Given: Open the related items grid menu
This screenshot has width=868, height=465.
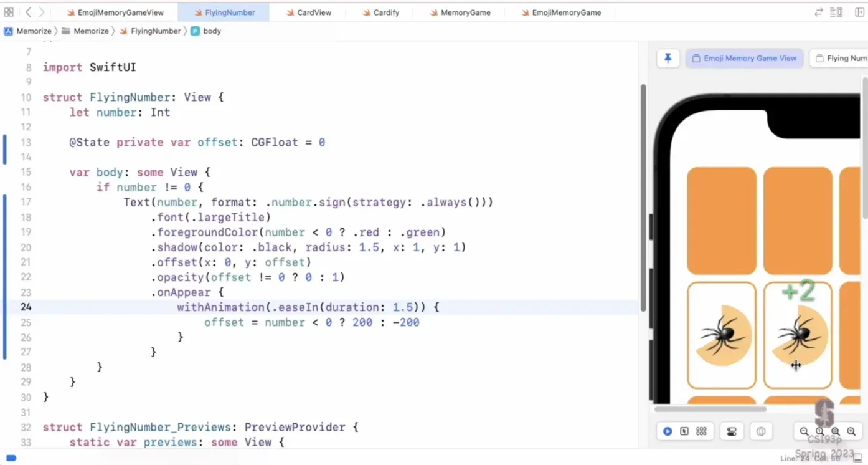Looking at the screenshot, I should tap(9, 12).
